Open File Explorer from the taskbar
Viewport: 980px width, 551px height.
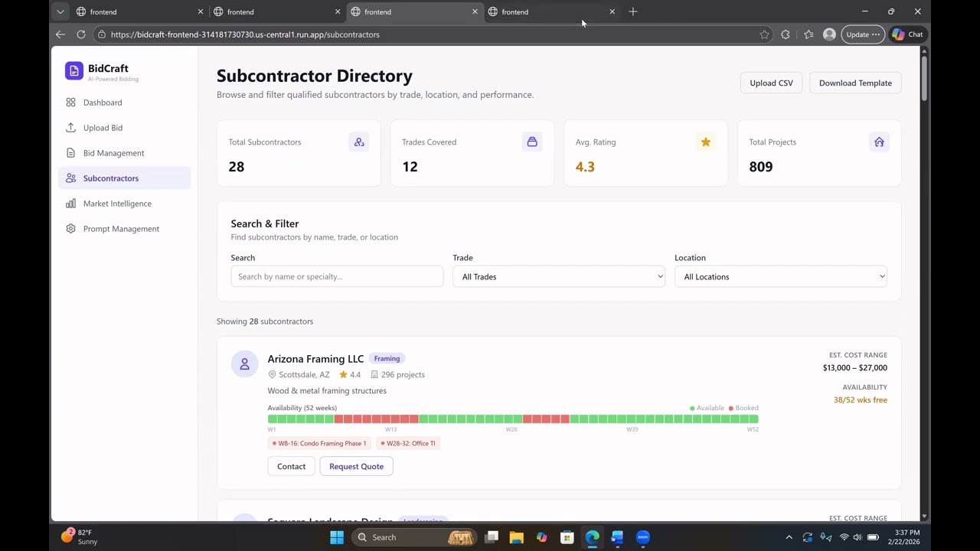coord(516,537)
